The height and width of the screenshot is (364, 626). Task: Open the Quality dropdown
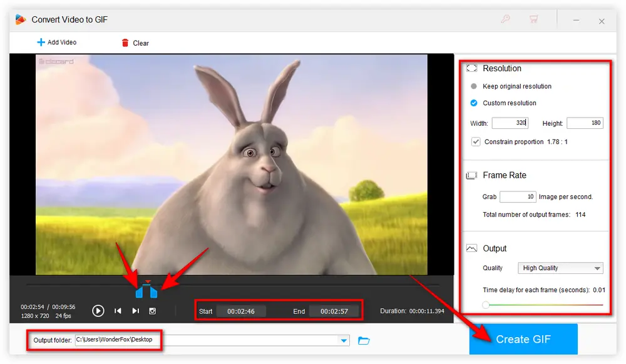tap(560, 268)
